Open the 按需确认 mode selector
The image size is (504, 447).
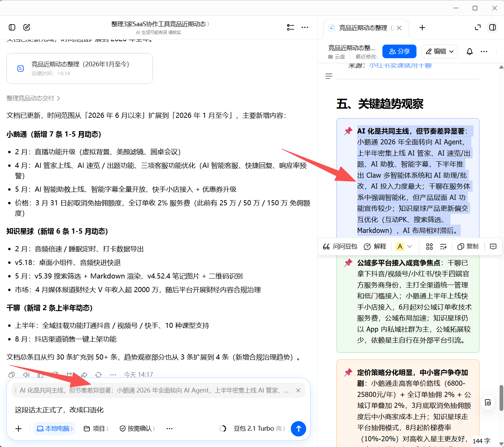coord(138,429)
